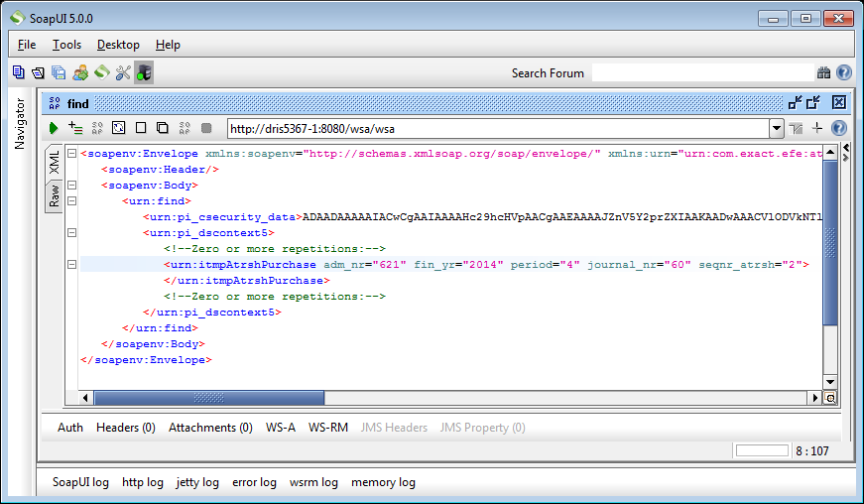This screenshot has height=504, width=864.
Task: Open the Tools menu
Action: pyautogui.click(x=66, y=45)
